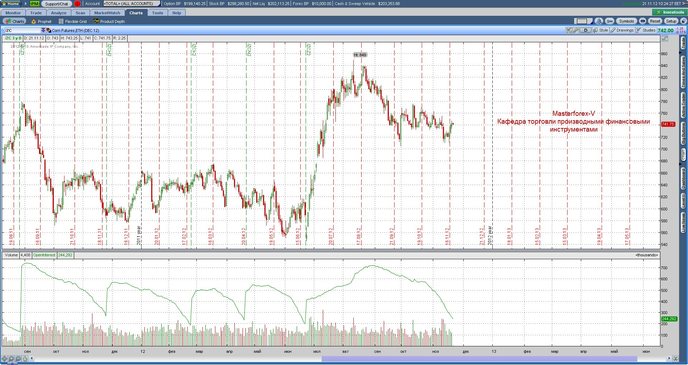Open the Style menu
Viewport: 688px width, 365px height.
pos(601,30)
